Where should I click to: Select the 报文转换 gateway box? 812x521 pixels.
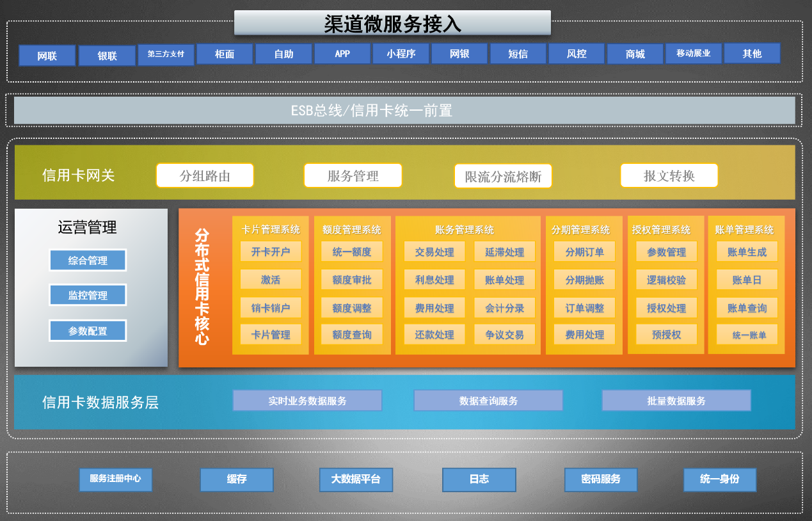point(669,175)
